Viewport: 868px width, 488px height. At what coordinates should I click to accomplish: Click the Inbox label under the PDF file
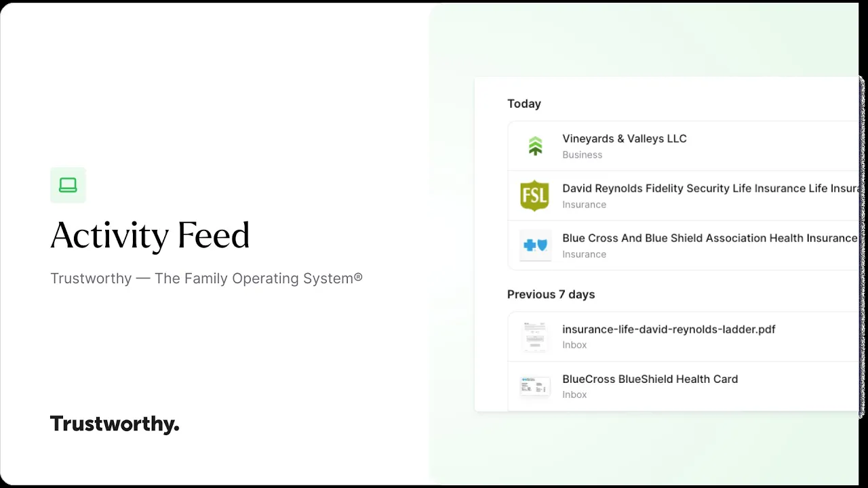[574, 344]
